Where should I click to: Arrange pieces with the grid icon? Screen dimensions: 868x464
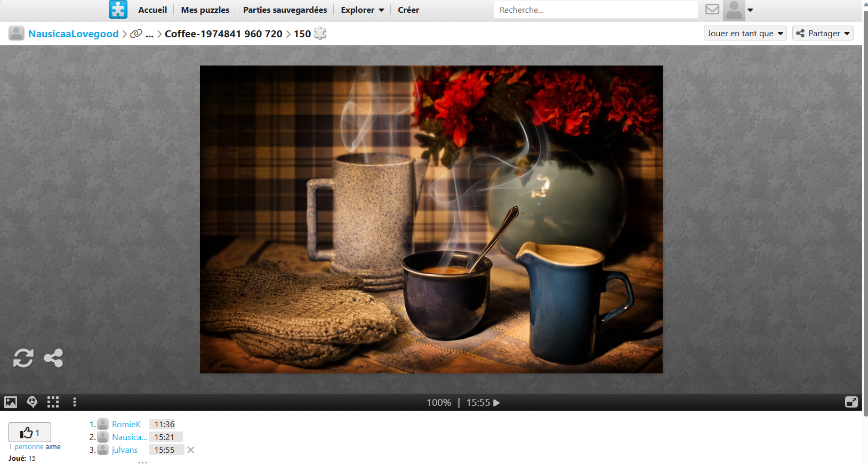[x=53, y=402]
